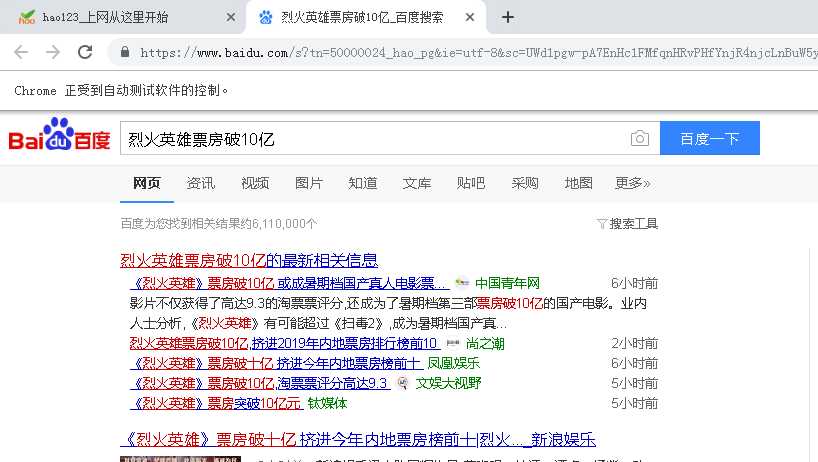Click the 文娱大视野 source icon
Viewport: 818px width, 462px height.
coord(403,383)
